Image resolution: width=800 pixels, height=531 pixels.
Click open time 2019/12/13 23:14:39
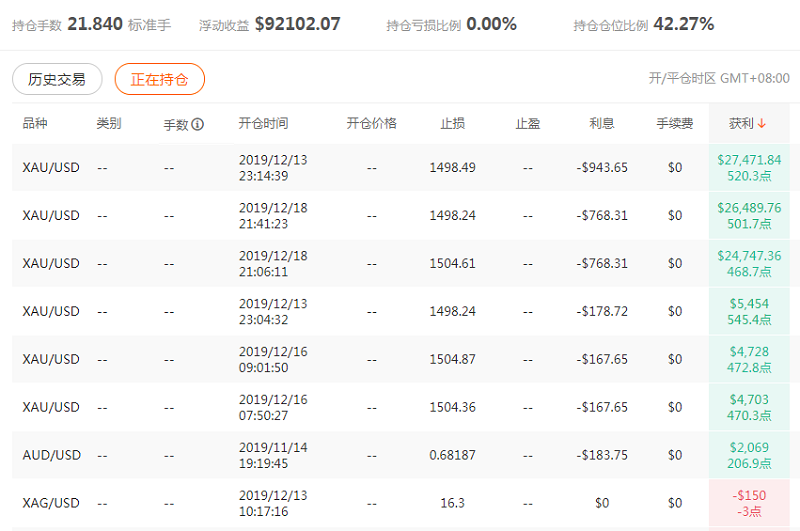[x=273, y=168]
